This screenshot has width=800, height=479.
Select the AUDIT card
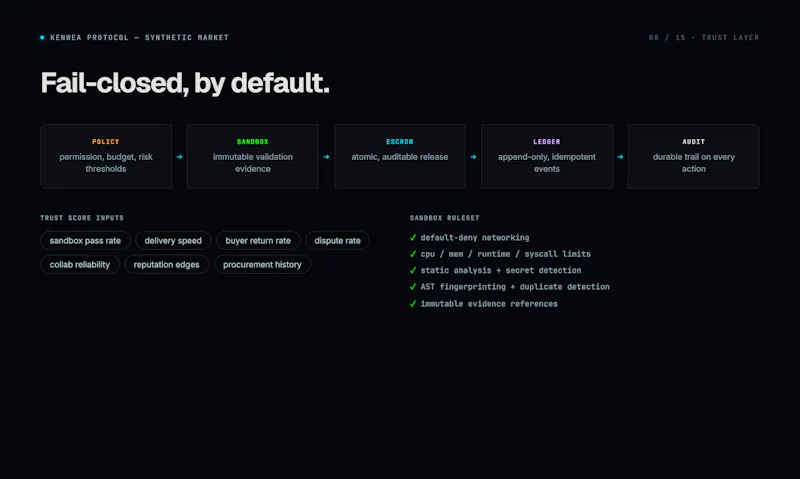(x=693, y=157)
